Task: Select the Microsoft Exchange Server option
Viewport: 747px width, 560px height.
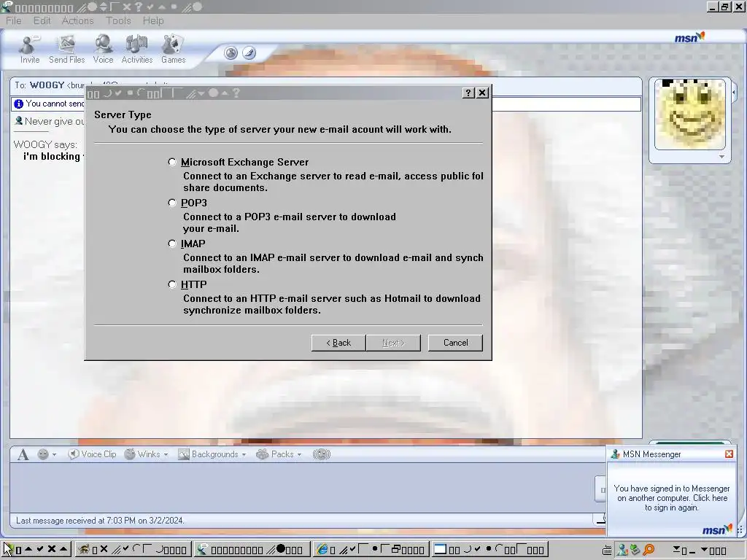Action: pyautogui.click(x=172, y=163)
